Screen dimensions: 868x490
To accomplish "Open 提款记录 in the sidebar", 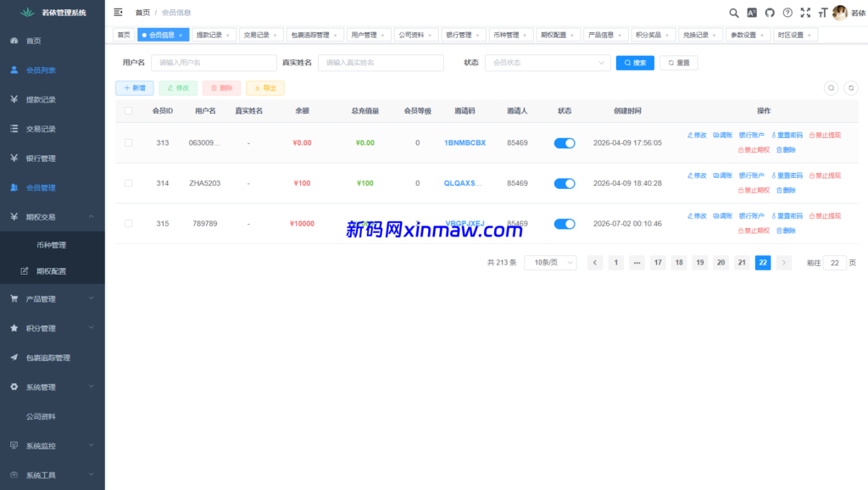I will (x=53, y=100).
